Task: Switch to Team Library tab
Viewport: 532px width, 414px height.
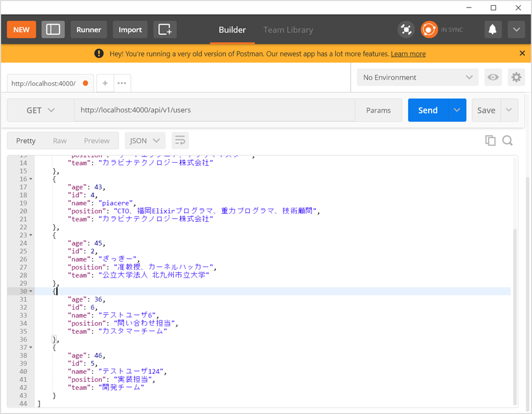Action: tap(288, 30)
